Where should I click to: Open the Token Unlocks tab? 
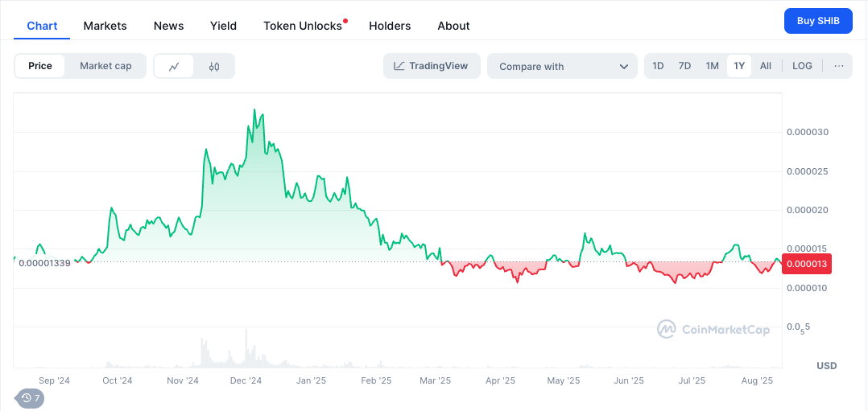[x=303, y=26]
